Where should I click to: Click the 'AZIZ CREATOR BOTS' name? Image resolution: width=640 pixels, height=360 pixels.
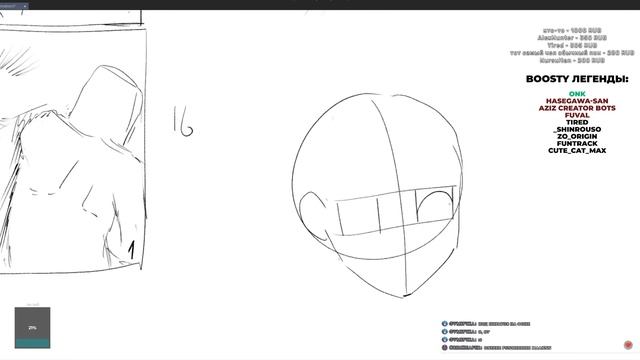coord(577,108)
